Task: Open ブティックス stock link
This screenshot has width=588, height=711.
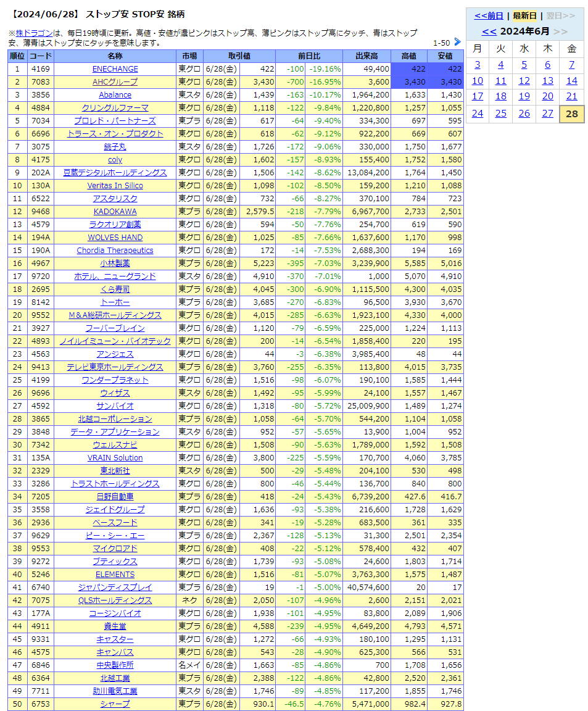Action: [115, 562]
